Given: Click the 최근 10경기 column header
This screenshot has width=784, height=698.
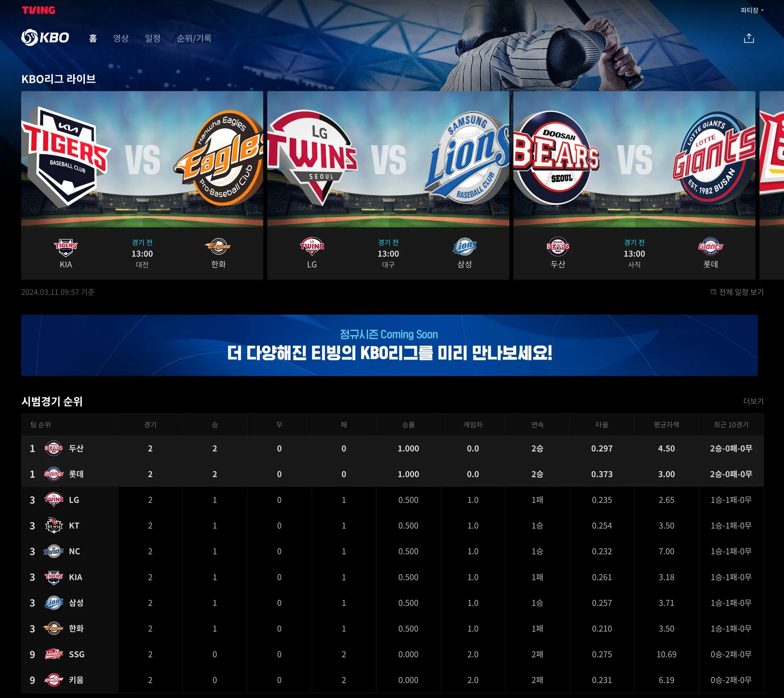Looking at the screenshot, I should pyautogui.click(x=731, y=425).
